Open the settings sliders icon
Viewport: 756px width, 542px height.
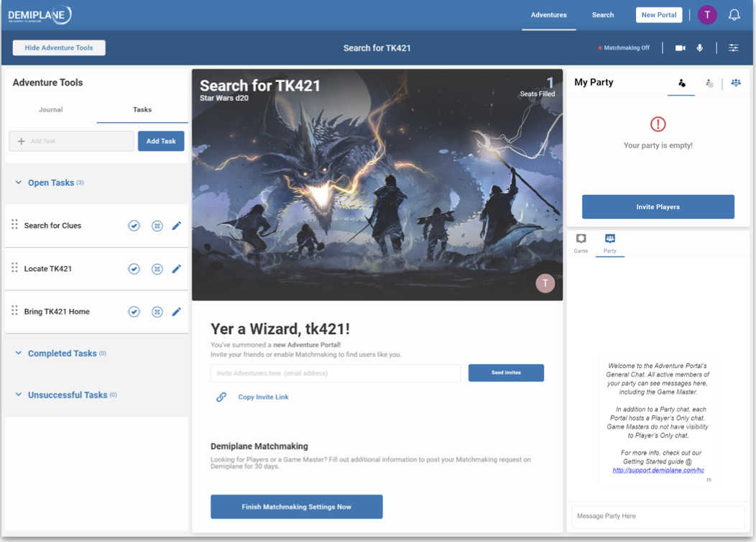click(733, 47)
